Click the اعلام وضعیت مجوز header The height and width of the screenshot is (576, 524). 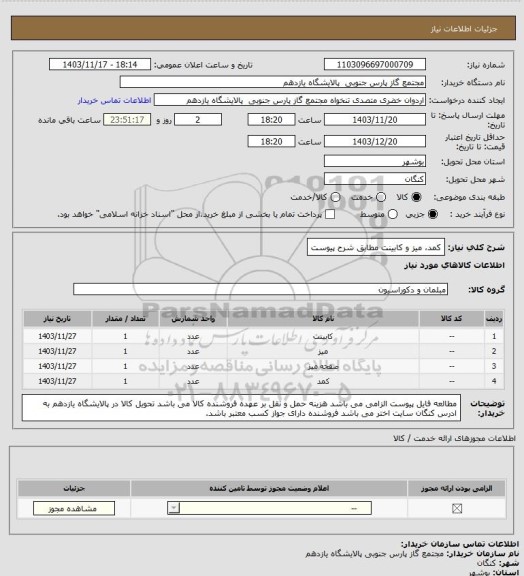tap(269, 489)
